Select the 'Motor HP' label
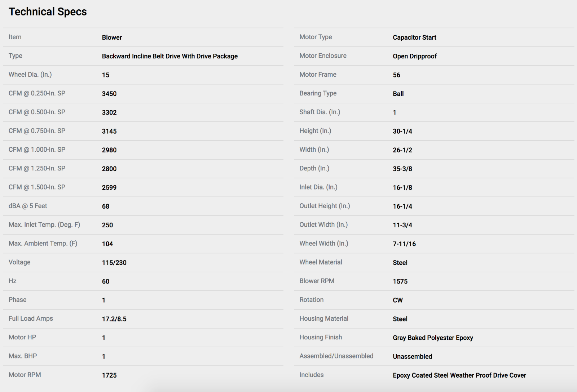This screenshot has height=392, width=577. coord(22,337)
